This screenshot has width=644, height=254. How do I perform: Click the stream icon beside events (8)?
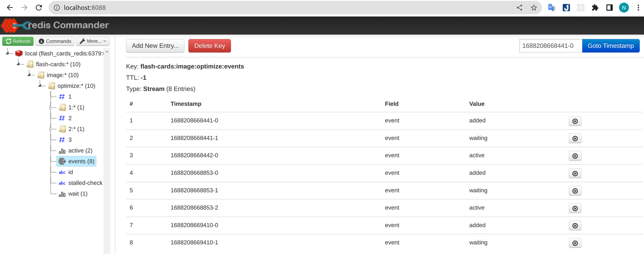[62, 161]
